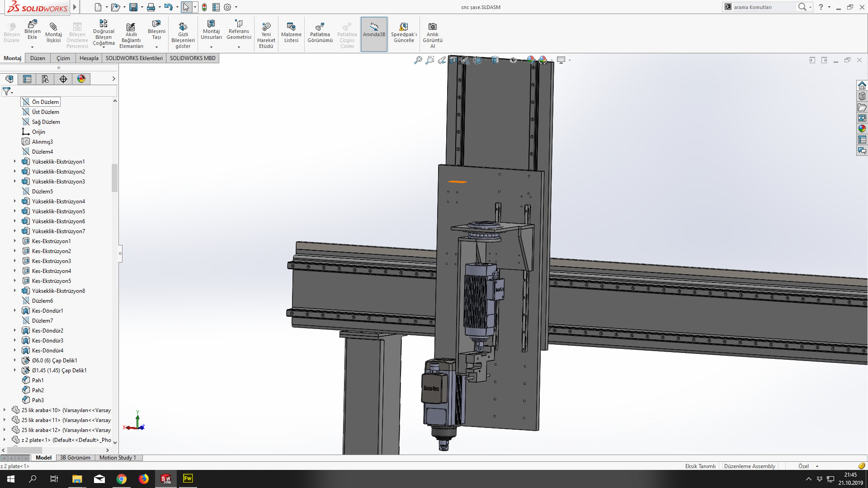Open the Malzeme Listesi bill of materials
Image resolution: width=868 pixels, height=488 pixels.
[x=291, y=33]
